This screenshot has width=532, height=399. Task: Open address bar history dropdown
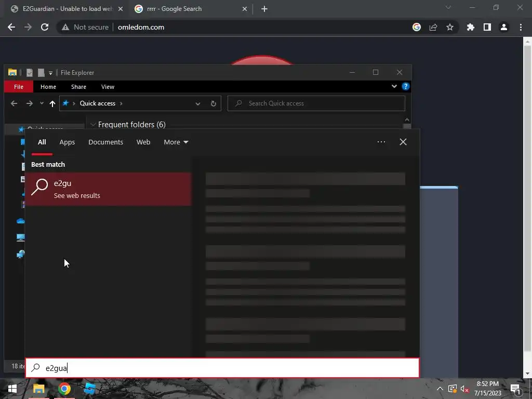198,104
